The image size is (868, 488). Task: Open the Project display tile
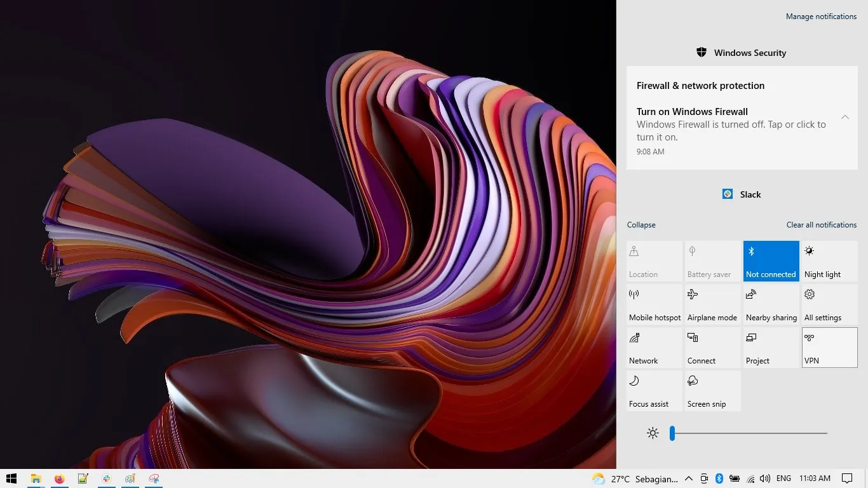click(x=771, y=348)
